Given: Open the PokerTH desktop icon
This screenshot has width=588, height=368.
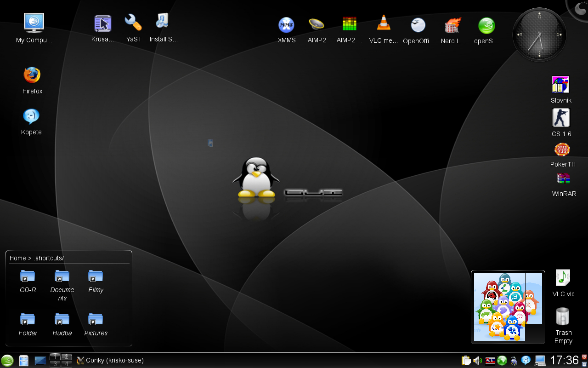Looking at the screenshot, I should pyautogui.click(x=563, y=155).
